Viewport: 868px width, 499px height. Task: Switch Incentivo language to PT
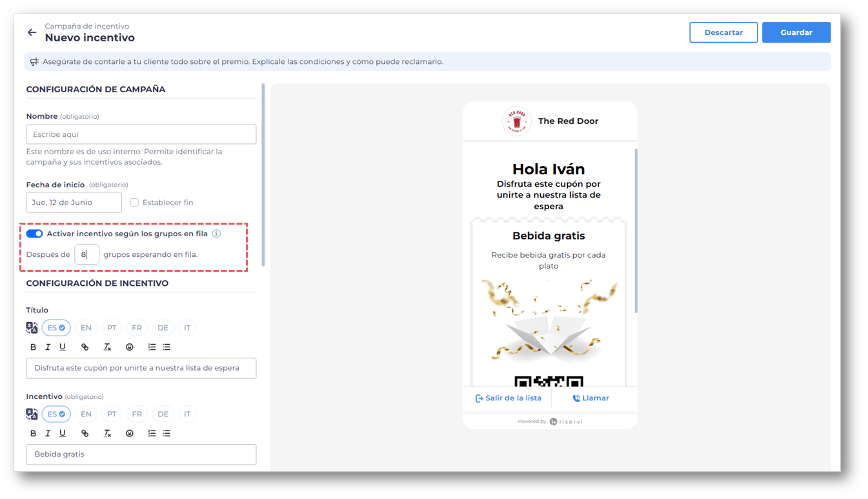(x=112, y=414)
